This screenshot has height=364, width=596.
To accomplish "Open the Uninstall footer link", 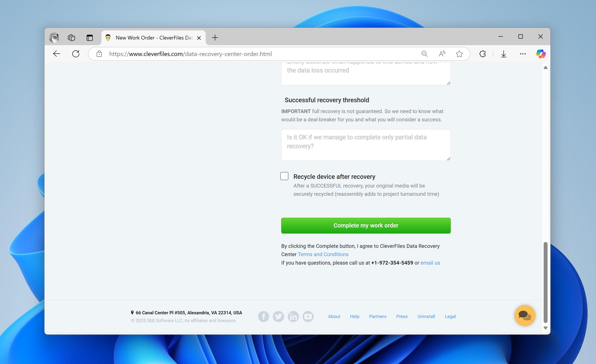I will [426, 316].
